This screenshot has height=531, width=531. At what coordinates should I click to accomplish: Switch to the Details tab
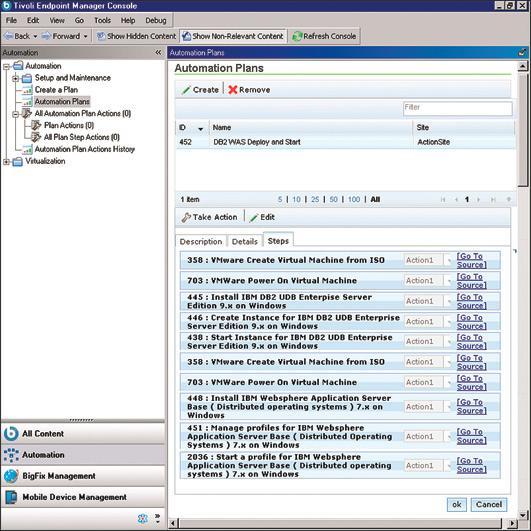click(245, 241)
